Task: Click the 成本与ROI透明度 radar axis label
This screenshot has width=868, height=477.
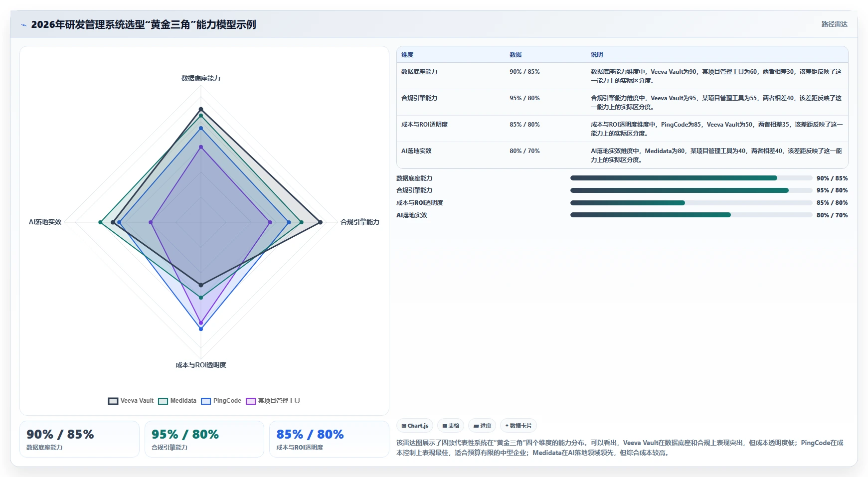Action: pos(201,365)
